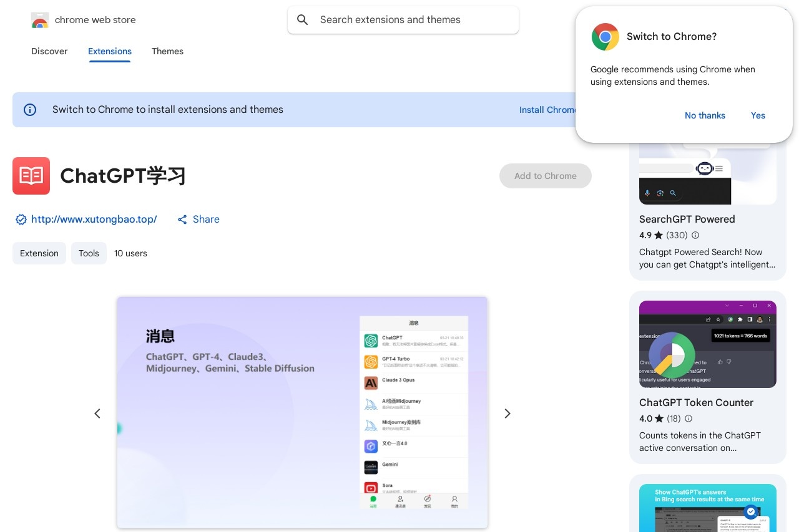
Task: Open the Extensions tab
Action: pyautogui.click(x=110, y=51)
